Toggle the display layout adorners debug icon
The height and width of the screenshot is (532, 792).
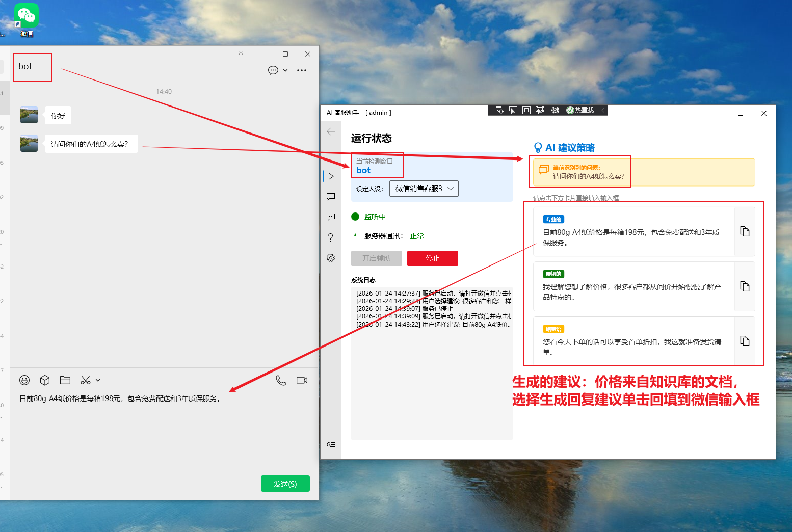[x=526, y=110]
